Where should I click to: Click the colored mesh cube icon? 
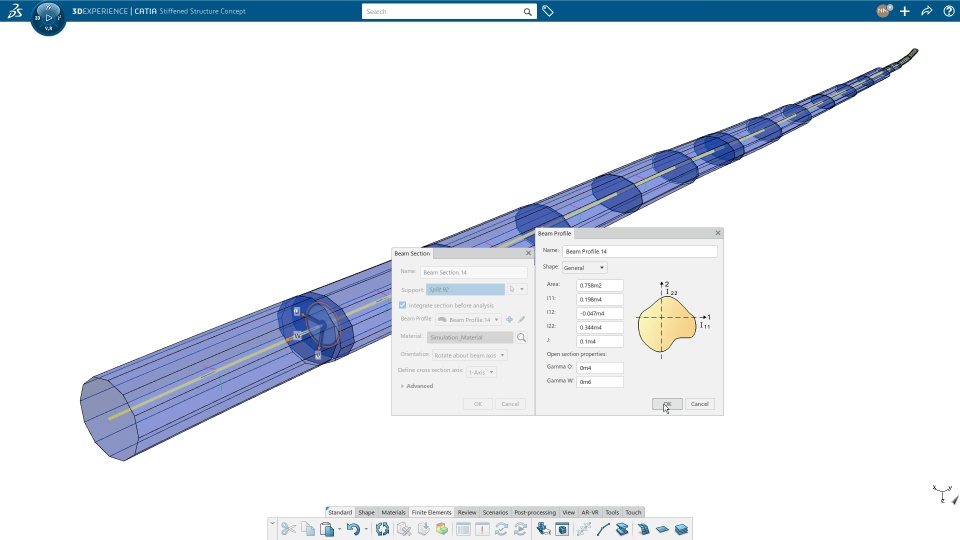442,529
